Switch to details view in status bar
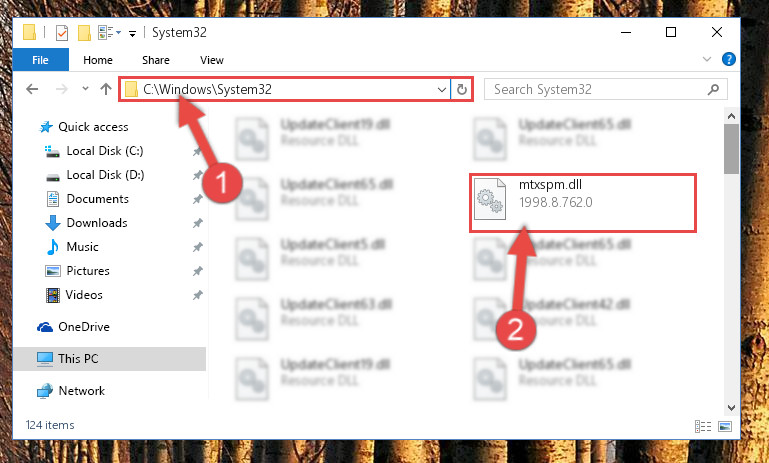Screen dimensions: 769x463 (x=703, y=426)
